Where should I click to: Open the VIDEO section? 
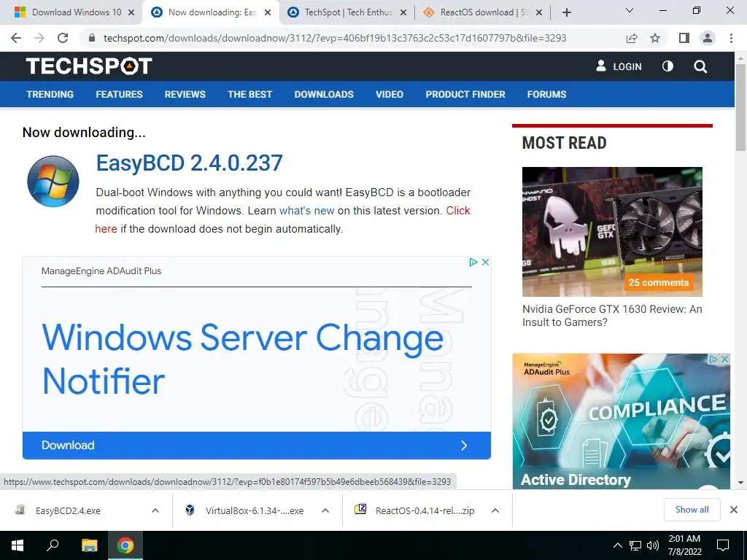pyautogui.click(x=390, y=94)
